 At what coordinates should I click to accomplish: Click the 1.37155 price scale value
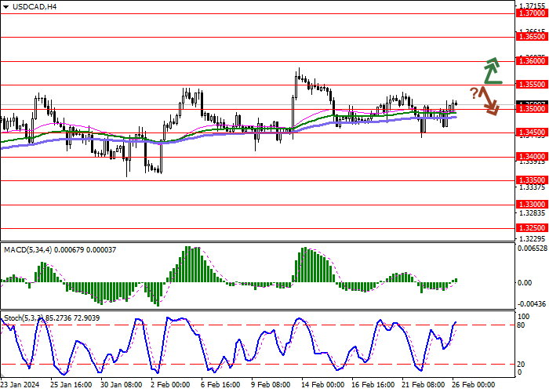(533, 6)
